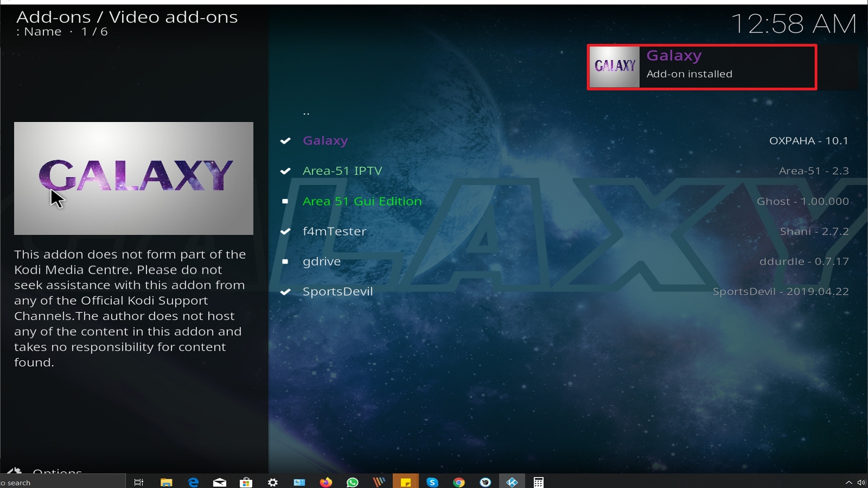Open the blue ID-card app icon next to the Settings gear
Image resolution: width=868 pixels, height=488 pixels.
pyautogui.click(x=299, y=483)
